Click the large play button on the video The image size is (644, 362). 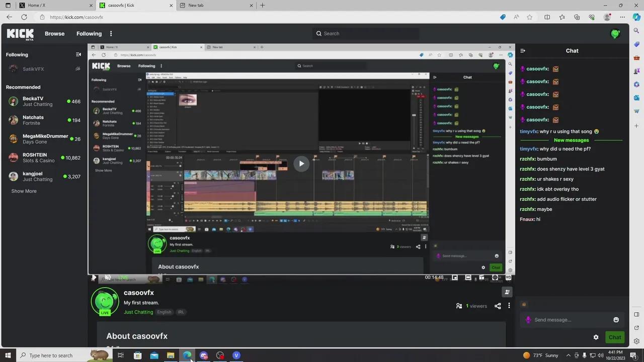tap(301, 163)
